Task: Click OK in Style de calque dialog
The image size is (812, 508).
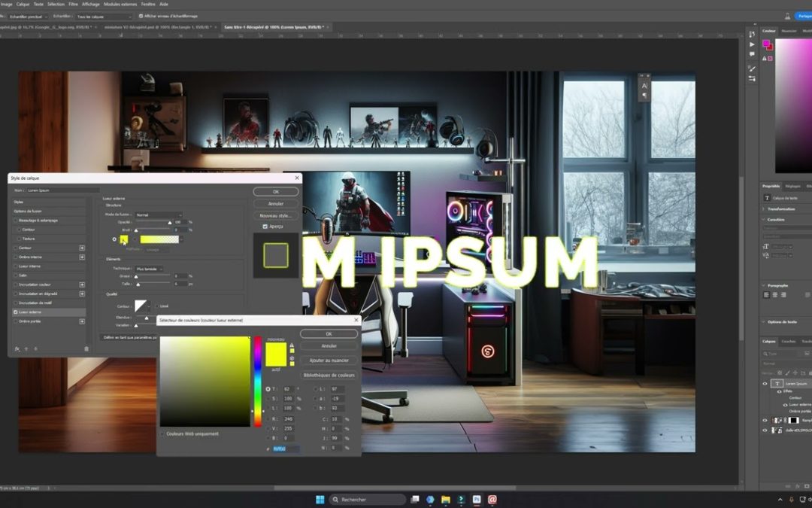Action: coord(275,192)
